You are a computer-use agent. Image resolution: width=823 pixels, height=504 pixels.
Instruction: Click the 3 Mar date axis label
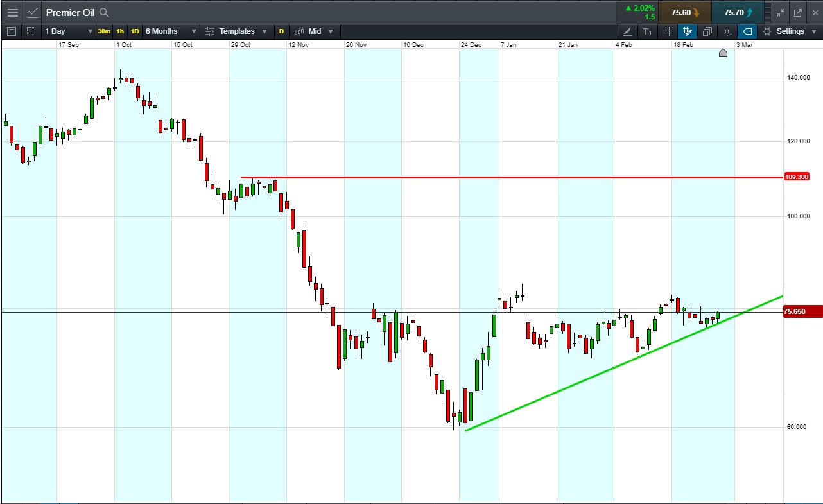pyautogui.click(x=745, y=45)
